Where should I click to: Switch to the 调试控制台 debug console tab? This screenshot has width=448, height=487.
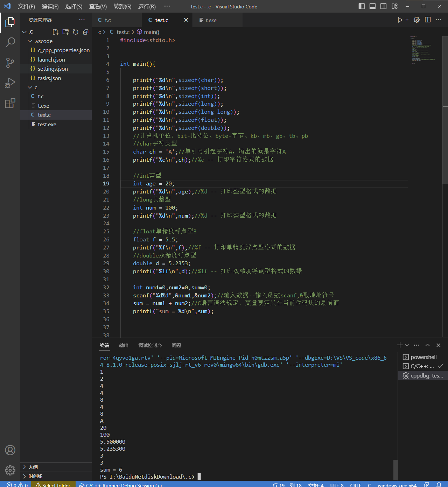(x=150, y=345)
